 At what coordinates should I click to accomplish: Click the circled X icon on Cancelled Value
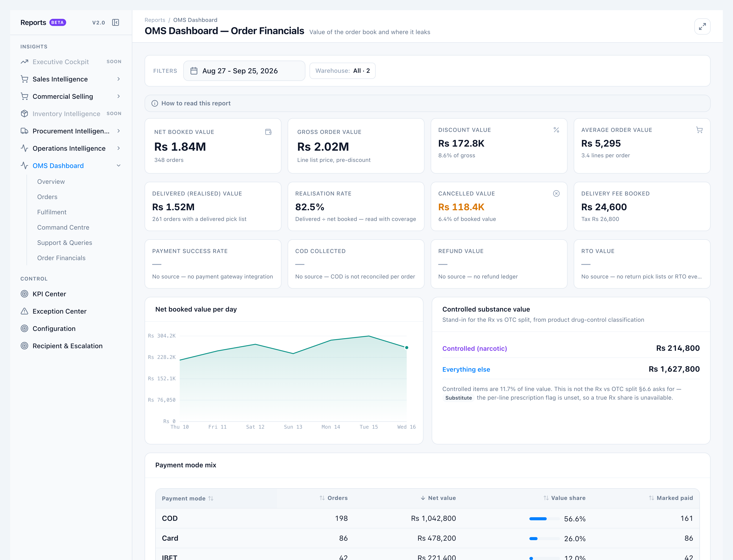[556, 194]
